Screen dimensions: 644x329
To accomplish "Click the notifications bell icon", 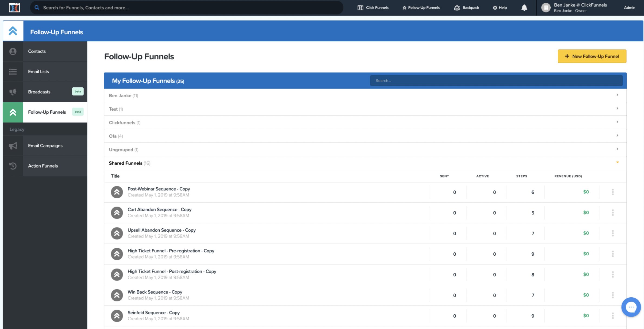I will click(524, 8).
